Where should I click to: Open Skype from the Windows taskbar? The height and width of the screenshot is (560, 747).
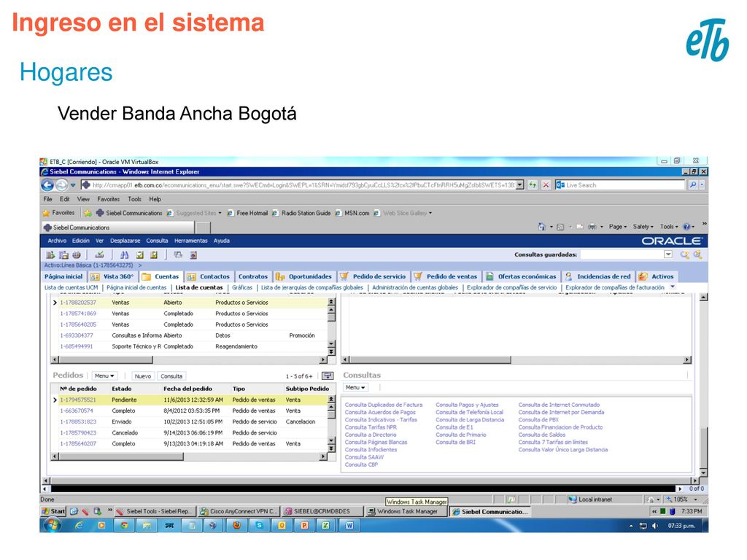[259, 526]
